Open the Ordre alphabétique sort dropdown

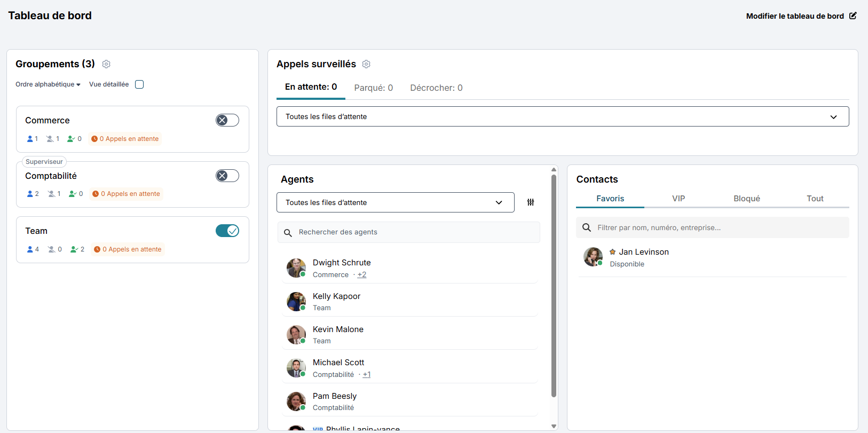pos(48,84)
